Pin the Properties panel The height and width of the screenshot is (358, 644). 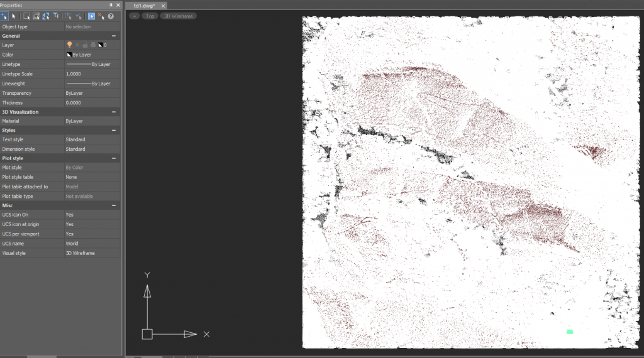(111, 5)
